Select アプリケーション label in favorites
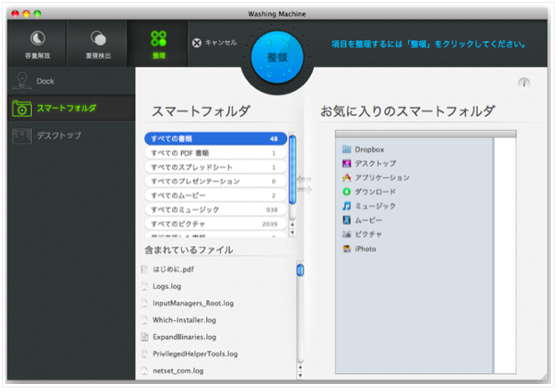This screenshot has width=558, height=392. point(382,178)
